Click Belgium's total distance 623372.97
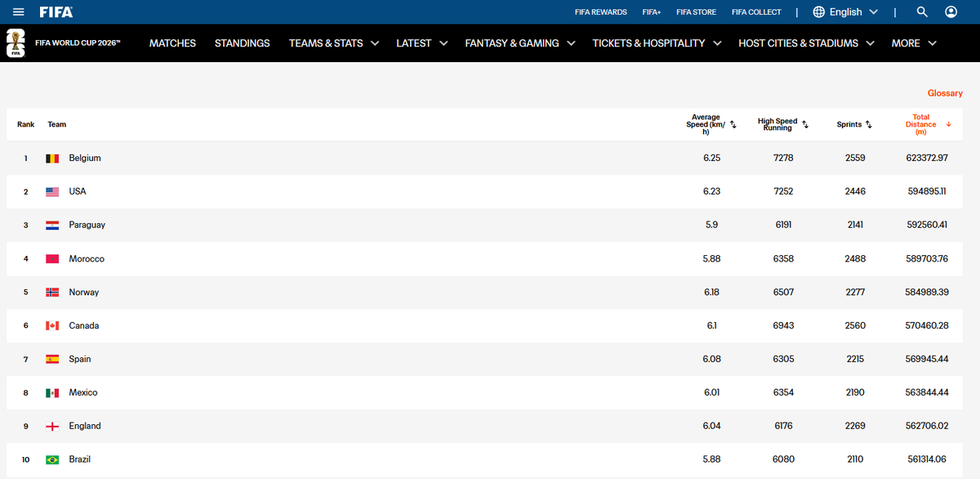The image size is (980, 479). click(927, 158)
